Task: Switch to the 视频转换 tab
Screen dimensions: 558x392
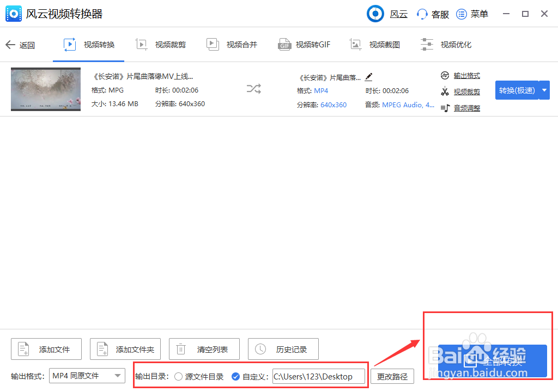Action: [x=89, y=45]
